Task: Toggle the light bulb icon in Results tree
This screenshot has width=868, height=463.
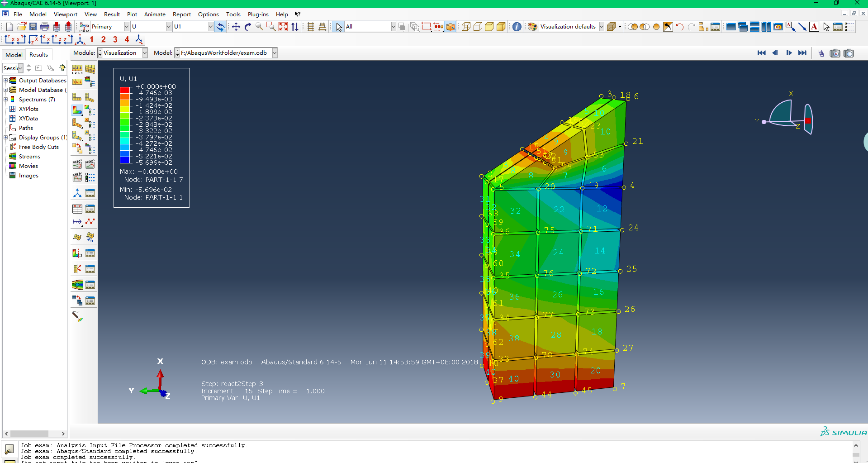Action: point(62,68)
